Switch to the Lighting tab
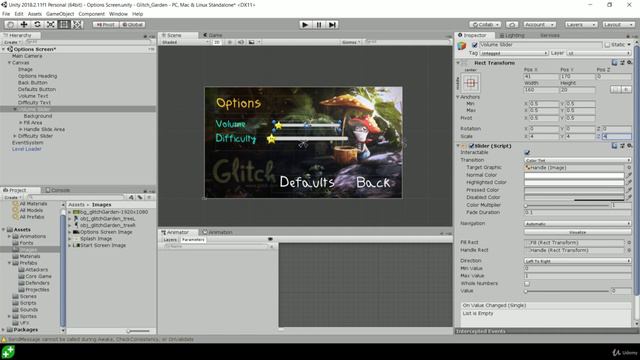This screenshot has width=640, height=360. [512, 35]
